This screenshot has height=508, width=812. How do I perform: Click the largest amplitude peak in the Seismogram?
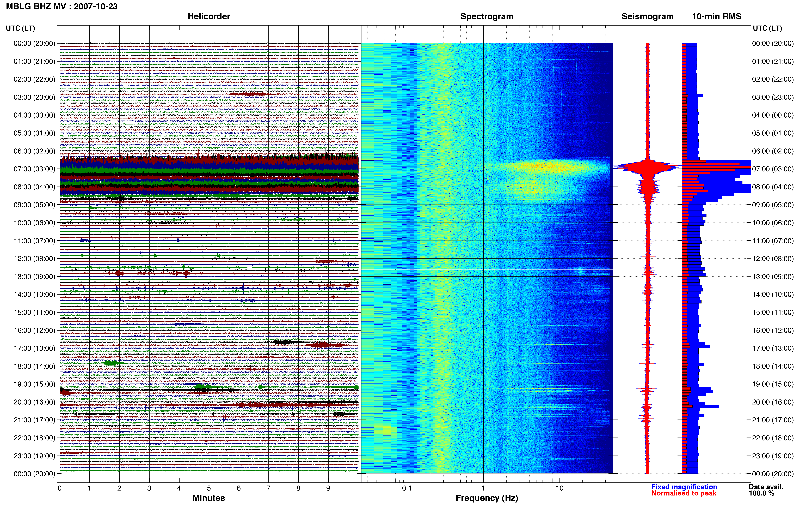(648, 167)
